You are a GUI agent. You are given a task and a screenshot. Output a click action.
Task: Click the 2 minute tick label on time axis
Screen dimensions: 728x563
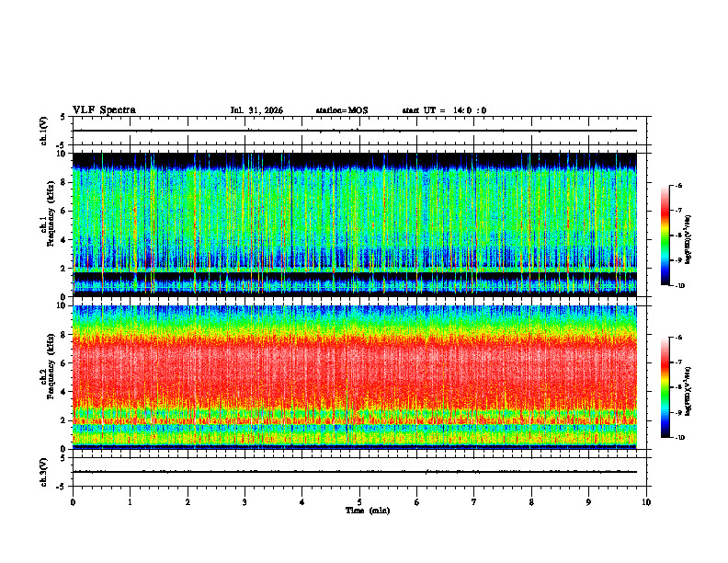(x=188, y=502)
